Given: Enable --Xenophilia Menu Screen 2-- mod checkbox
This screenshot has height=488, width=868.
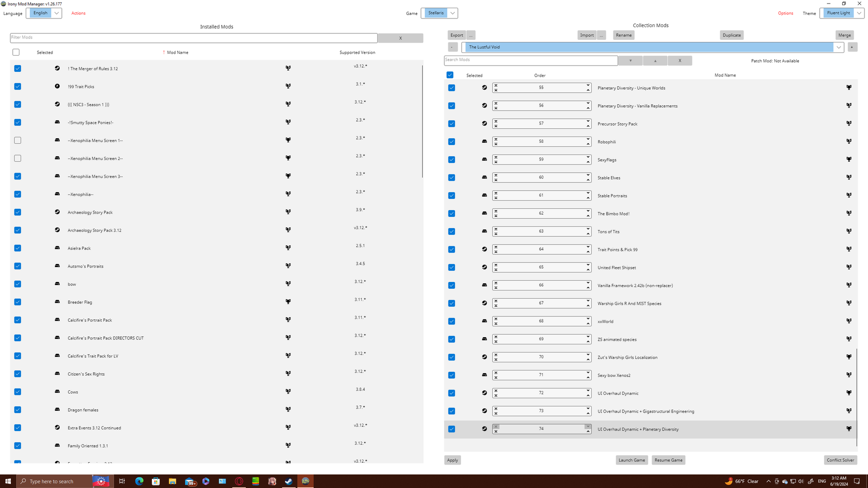Looking at the screenshot, I should click(x=18, y=159).
